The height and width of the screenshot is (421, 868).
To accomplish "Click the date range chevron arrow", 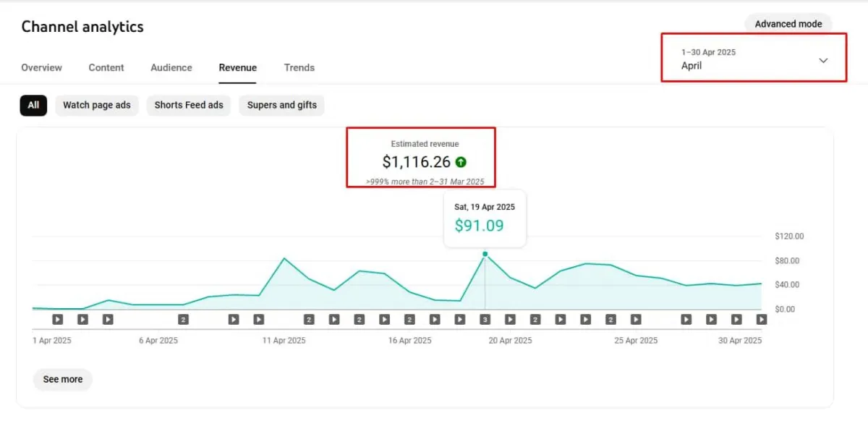I will tap(823, 61).
